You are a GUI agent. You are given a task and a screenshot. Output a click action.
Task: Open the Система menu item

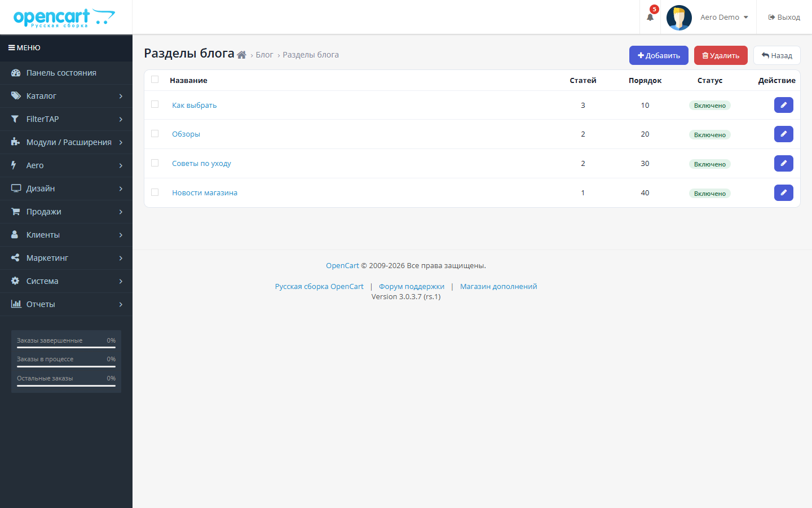pos(66,281)
